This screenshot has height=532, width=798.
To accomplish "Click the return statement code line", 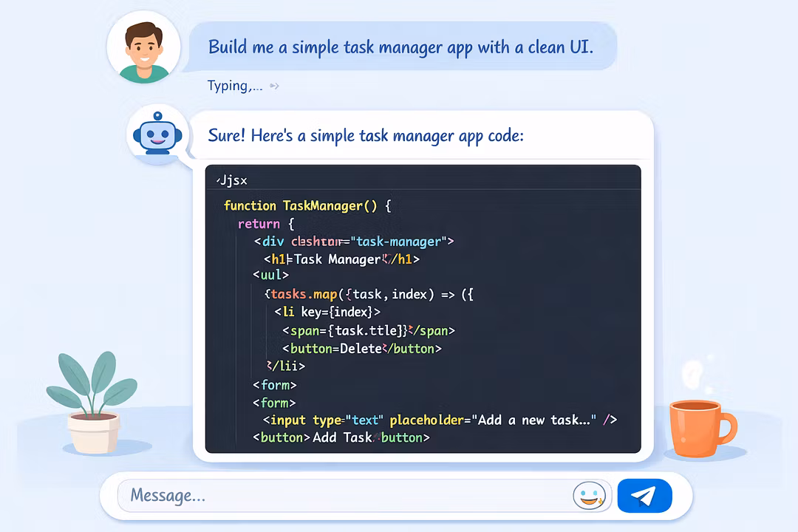I will [x=266, y=224].
